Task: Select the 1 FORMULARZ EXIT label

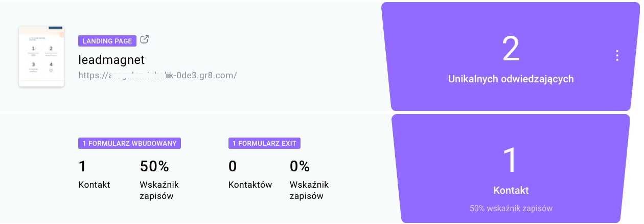Action: click(264, 143)
